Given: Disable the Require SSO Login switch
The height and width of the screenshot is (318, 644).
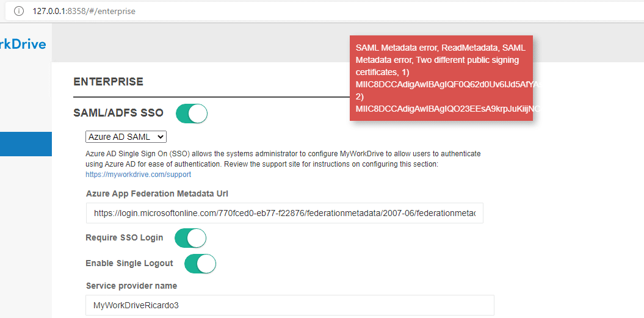Looking at the screenshot, I should (190, 238).
